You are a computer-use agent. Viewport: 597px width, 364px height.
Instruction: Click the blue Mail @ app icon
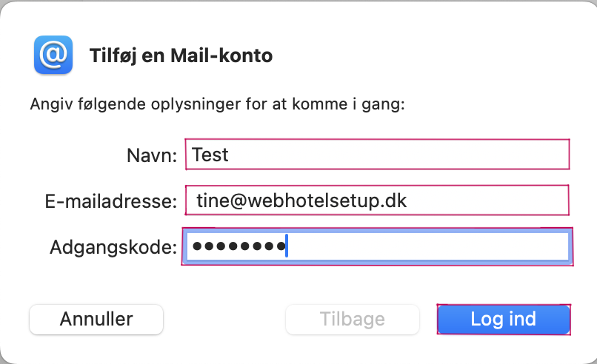click(x=53, y=55)
